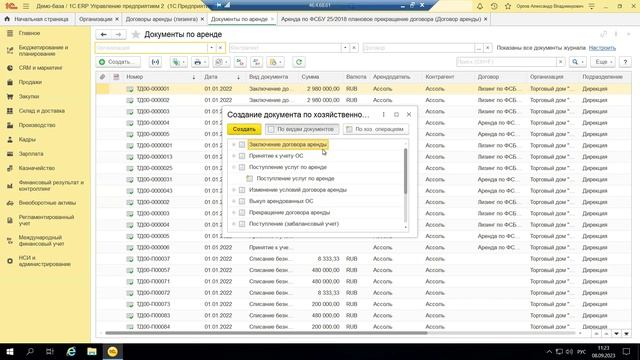Viewport: 640px width, 360px height.
Task: Check Поступление (забалансовый учет) checkbox
Action: (x=242, y=224)
